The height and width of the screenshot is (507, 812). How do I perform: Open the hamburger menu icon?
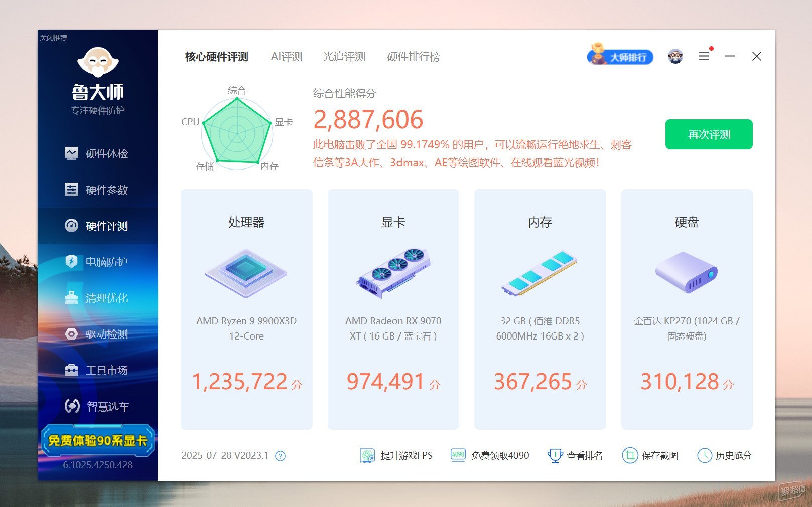pos(704,56)
